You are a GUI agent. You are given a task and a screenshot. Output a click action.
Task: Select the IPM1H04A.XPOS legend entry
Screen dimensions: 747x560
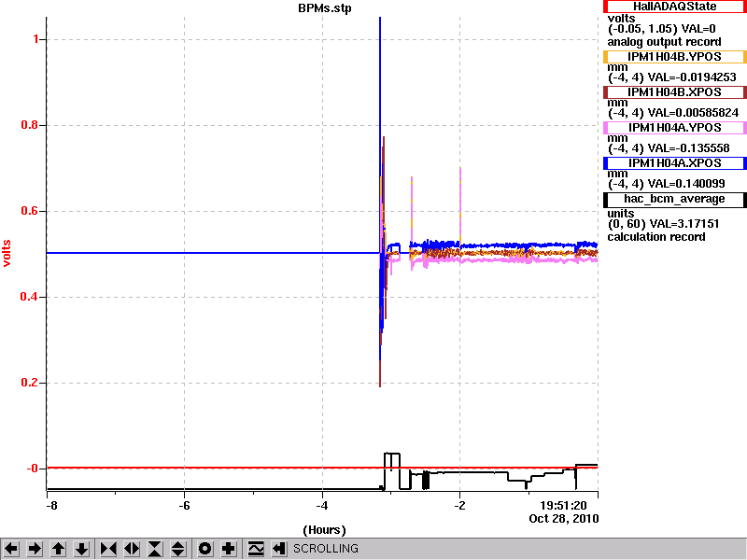674,163
